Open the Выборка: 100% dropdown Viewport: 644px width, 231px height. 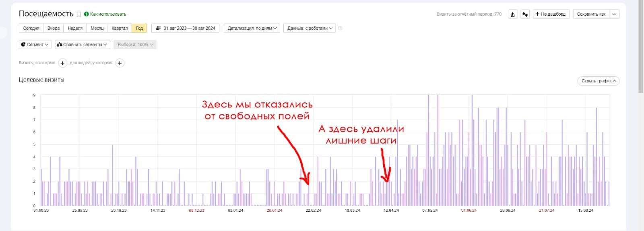[135, 45]
